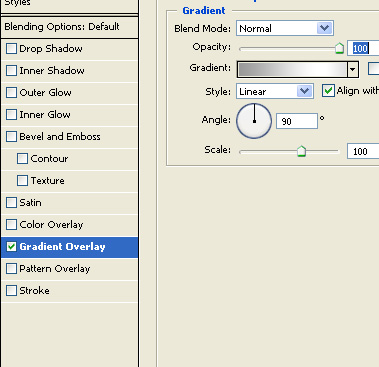Enable the Drop Shadow checkbox

click(11, 49)
